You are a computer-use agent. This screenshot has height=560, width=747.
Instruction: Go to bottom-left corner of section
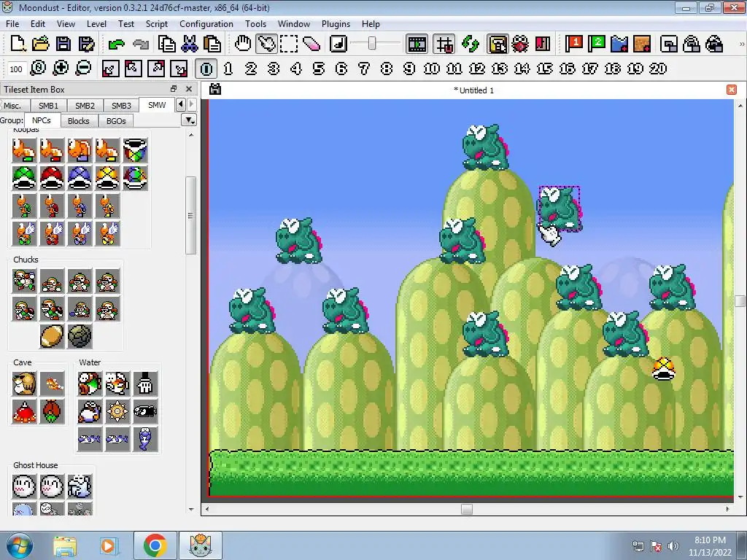point(110,69)
